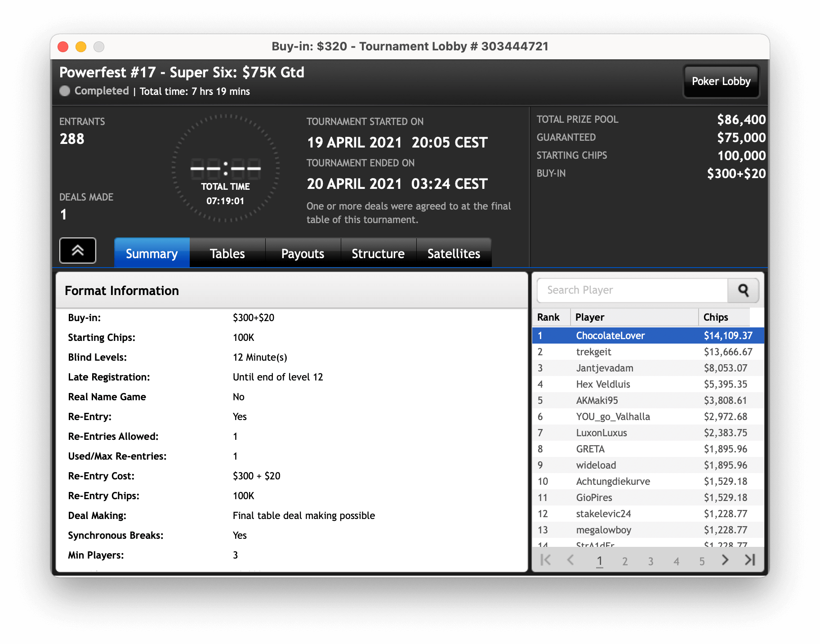The height and width of the screenshot is (644, 820).
Task: Open the Tables tab
Action: [x=227, y=254]
